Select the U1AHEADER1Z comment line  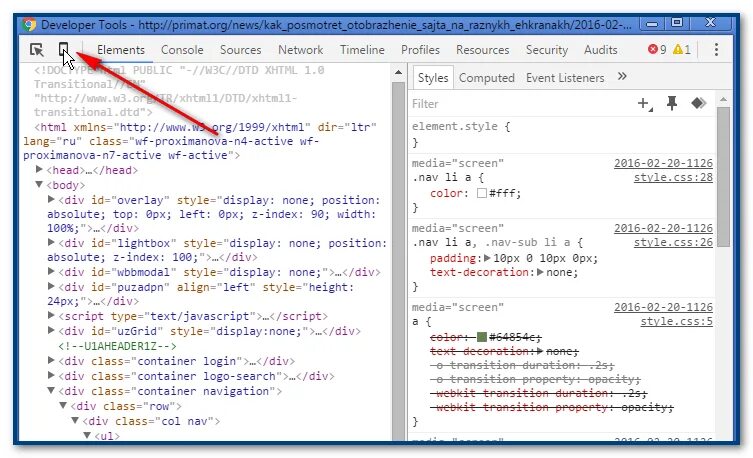[117, 346]
